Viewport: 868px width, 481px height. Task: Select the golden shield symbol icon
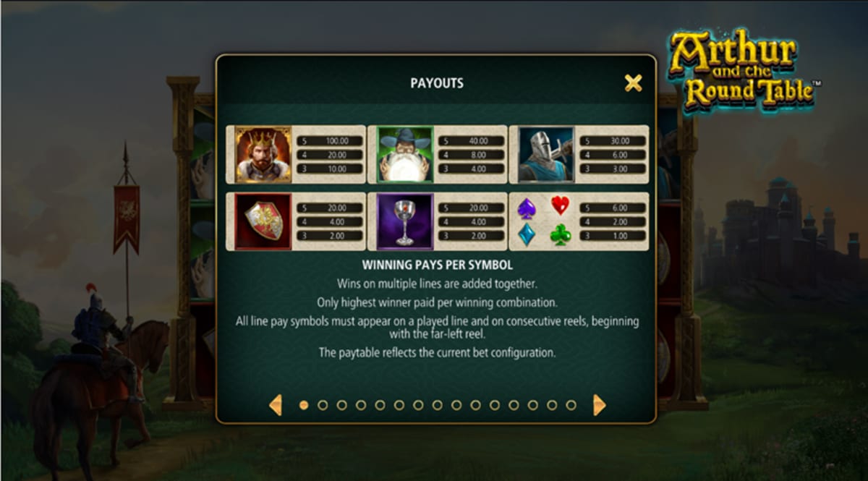click(263, 221)
